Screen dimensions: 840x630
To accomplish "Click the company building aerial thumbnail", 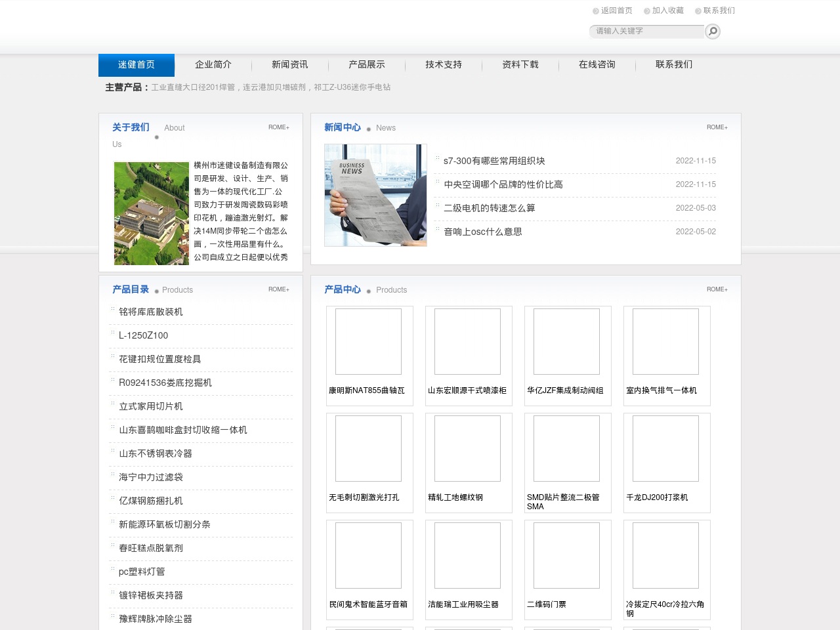I will 152,213.
